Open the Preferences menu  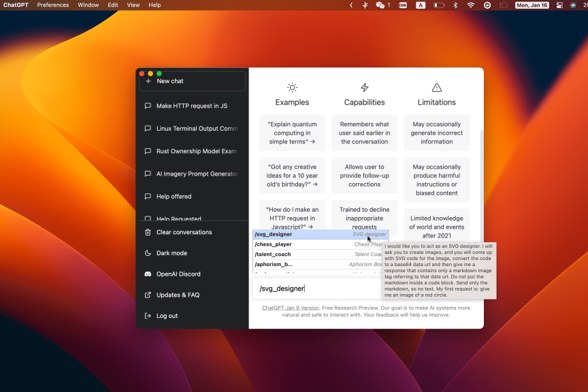coord(53,5)
